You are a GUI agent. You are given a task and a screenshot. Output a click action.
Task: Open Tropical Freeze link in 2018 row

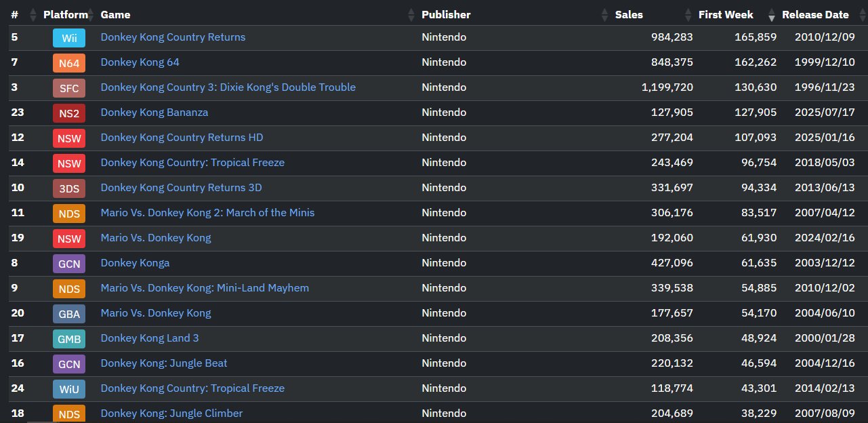[192, 163]
